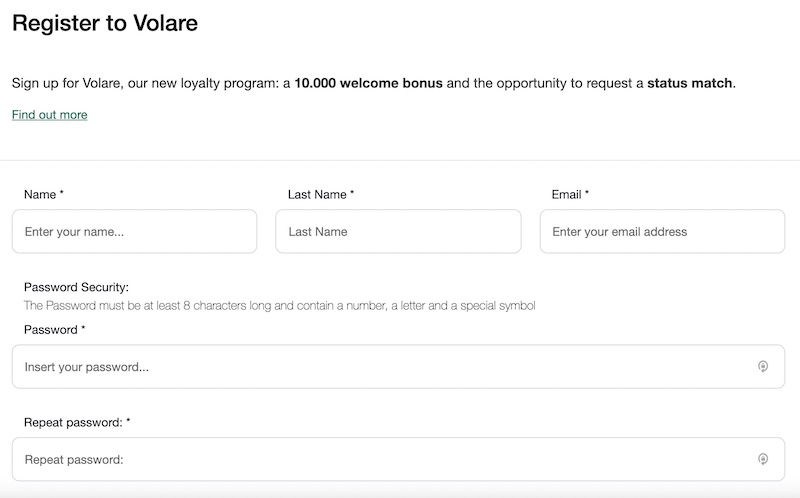This screenshot has width=800, height=498.
Task: Click the Email * label text
Action: click(x=570, y=194)
